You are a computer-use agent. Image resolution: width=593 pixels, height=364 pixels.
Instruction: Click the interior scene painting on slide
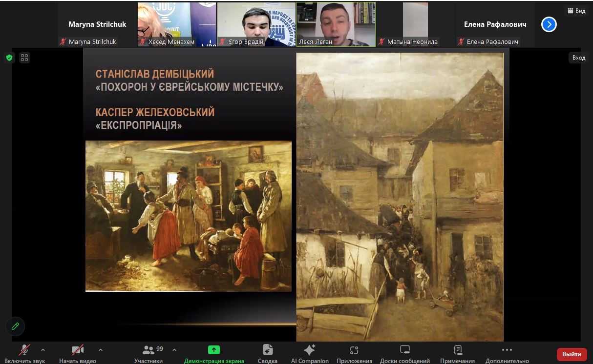coord(189,216)
